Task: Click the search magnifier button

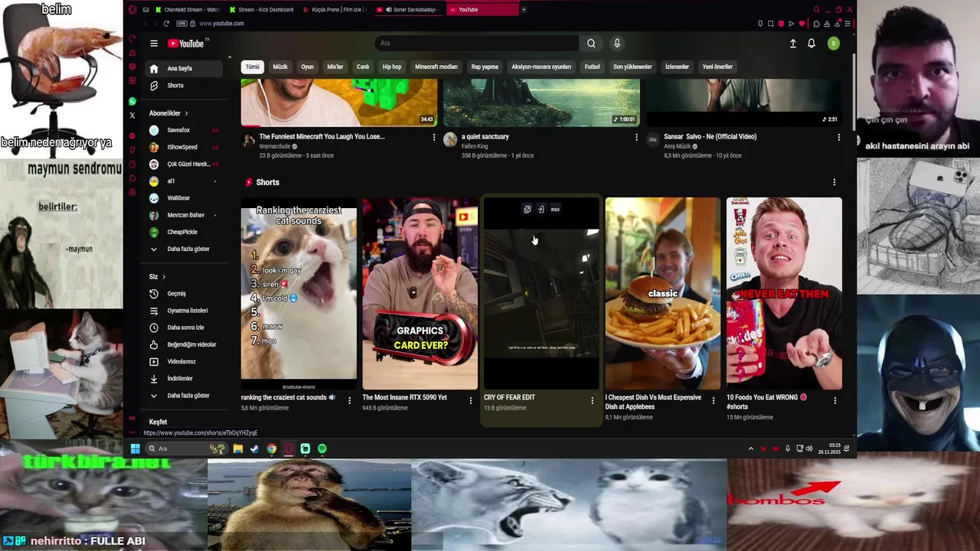Action: tap(591, 44)
